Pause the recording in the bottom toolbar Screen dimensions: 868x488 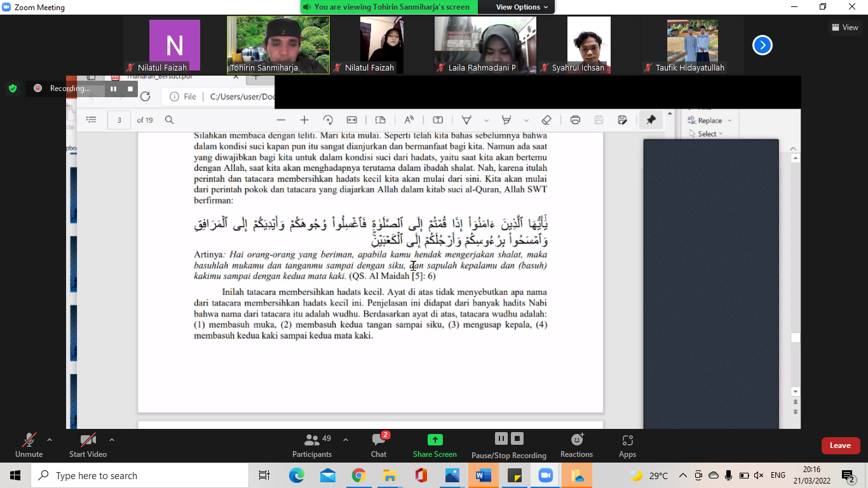click(501, 438)
